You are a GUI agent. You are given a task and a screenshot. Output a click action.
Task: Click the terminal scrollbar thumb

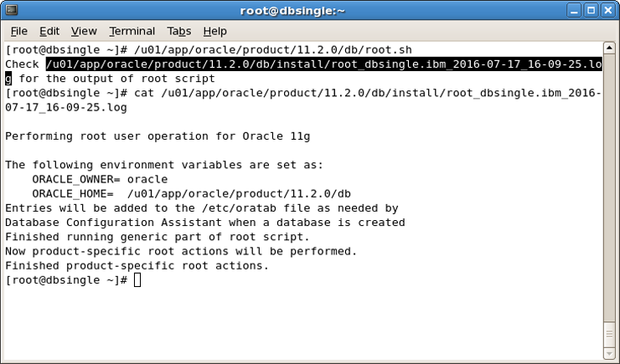[x=609, y=335]
